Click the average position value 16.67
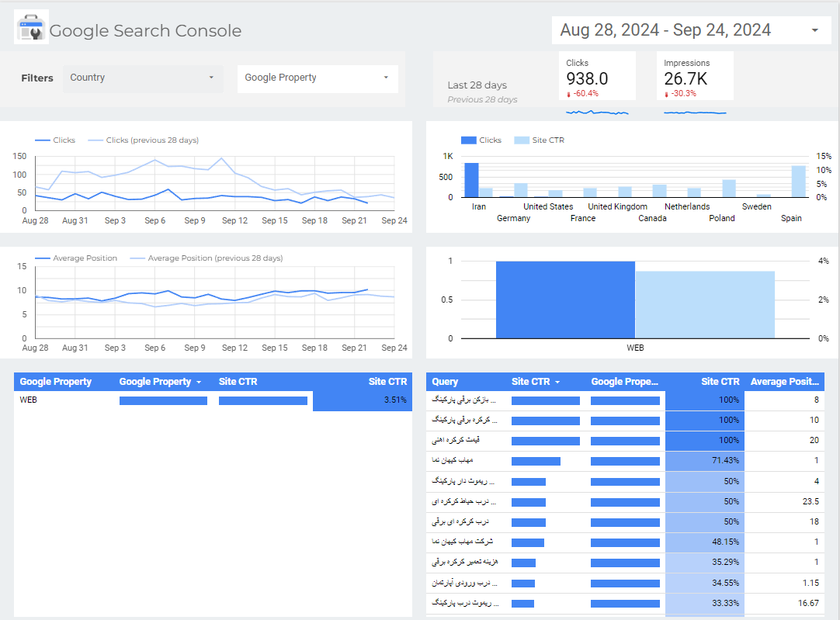This screenshot has height=620, width=840. pyautogui.click(x=808, y=604)
